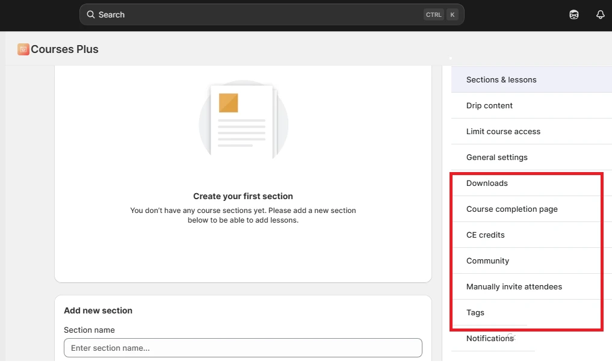Click the CTRL shortcut badge
The width and height of the screenshot is (612, 364).
[433, 14]
